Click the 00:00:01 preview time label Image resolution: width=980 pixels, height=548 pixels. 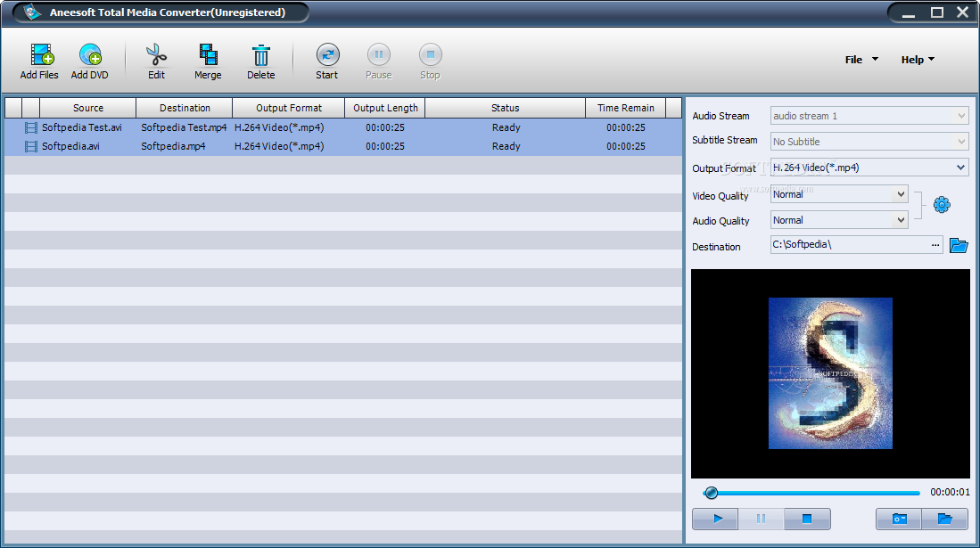click(950, 493)
